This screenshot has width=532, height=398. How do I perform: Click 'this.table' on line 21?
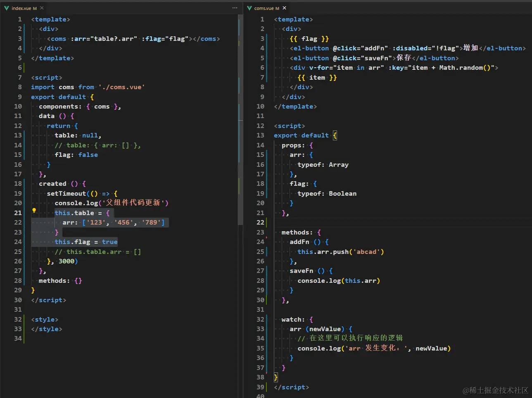[74, 213]
